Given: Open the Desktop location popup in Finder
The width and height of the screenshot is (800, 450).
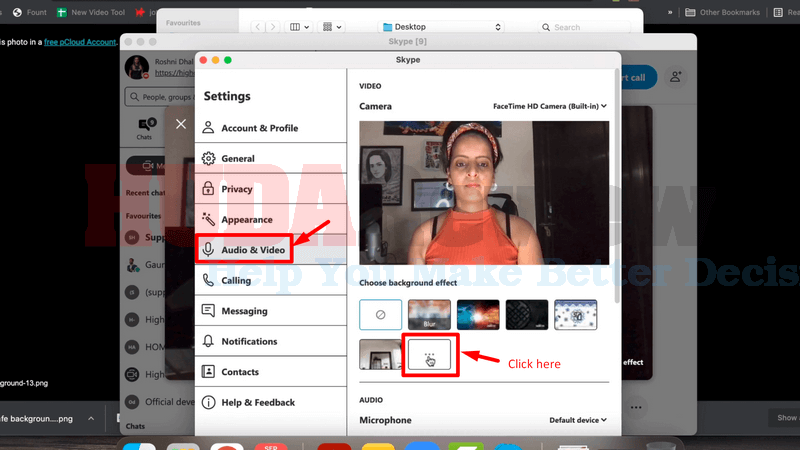Looking at the screenshot, I should tap(442, 27).
